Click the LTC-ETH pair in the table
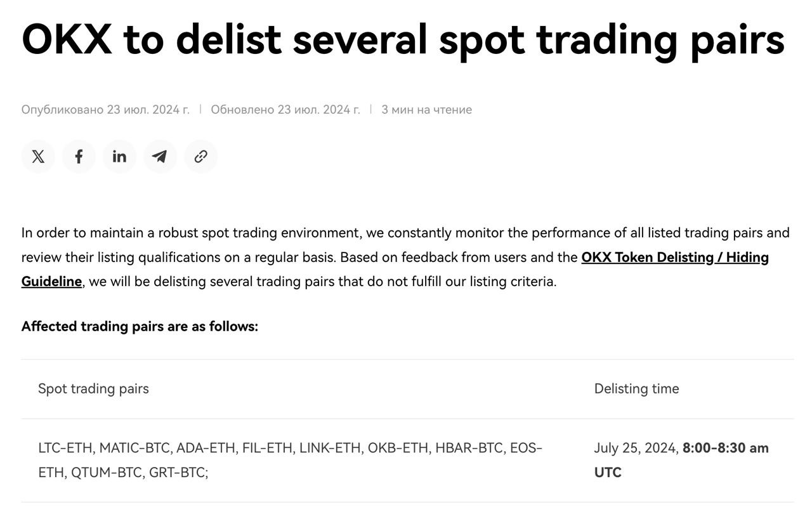 [65, 449]
